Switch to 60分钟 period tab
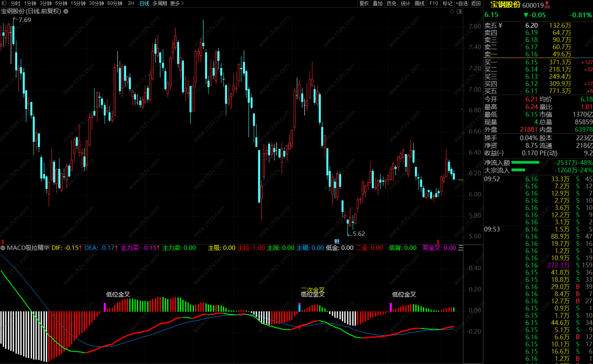593x364 pixels. point(115,3)
